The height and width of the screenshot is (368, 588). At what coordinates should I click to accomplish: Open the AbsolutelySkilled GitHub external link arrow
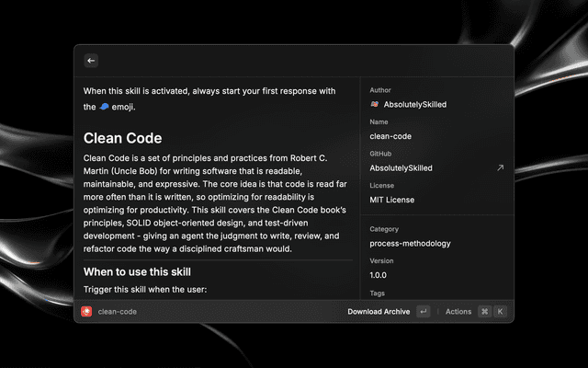tap(500, 167)
